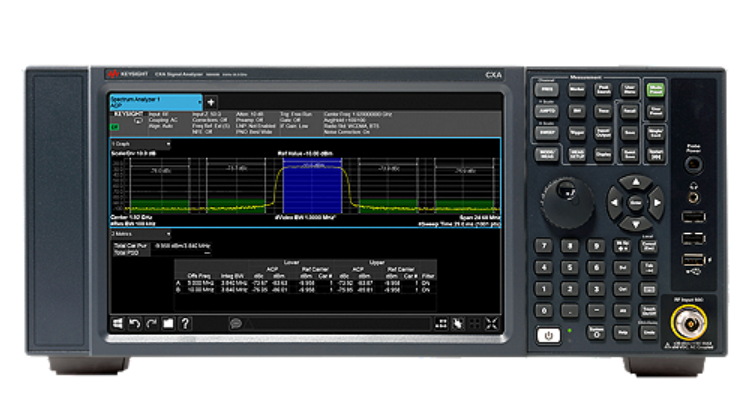Open the 2 Metrics window dropdown
The image size is (750, 407).
[141, 234]
